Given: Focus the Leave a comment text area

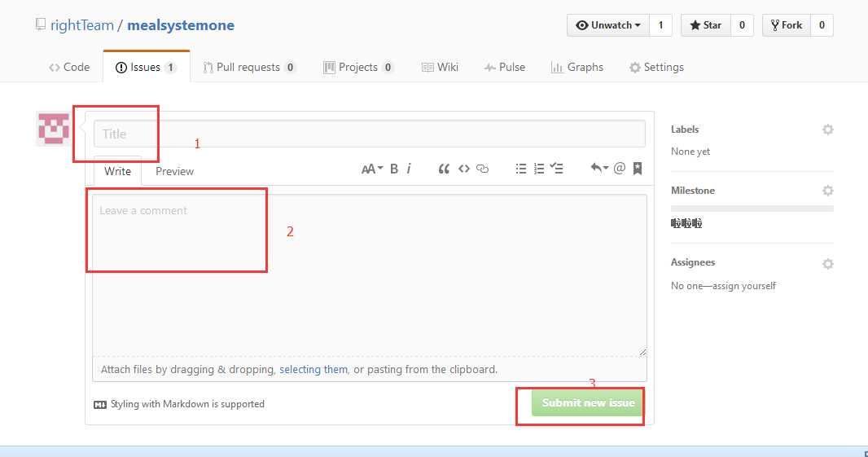Looking at the screenshot, I should [369, 275].
